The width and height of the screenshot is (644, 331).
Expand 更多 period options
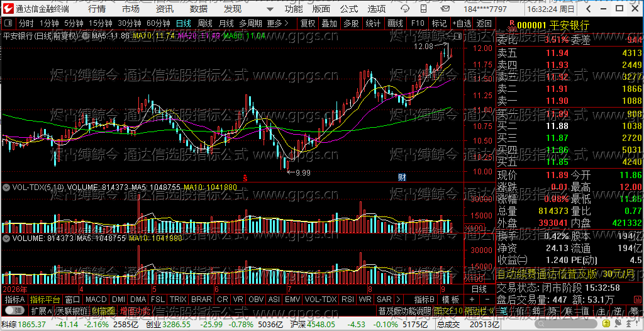[x=277, y=23]
